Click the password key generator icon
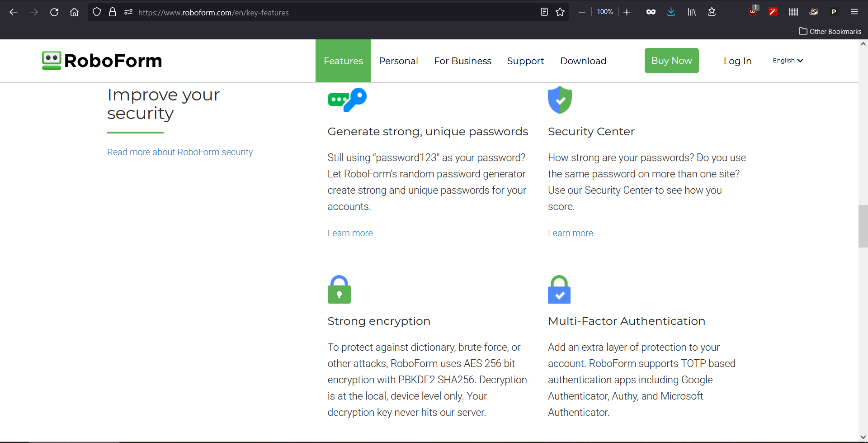Screen dimensions: 868x443 [x=347, y=100]
